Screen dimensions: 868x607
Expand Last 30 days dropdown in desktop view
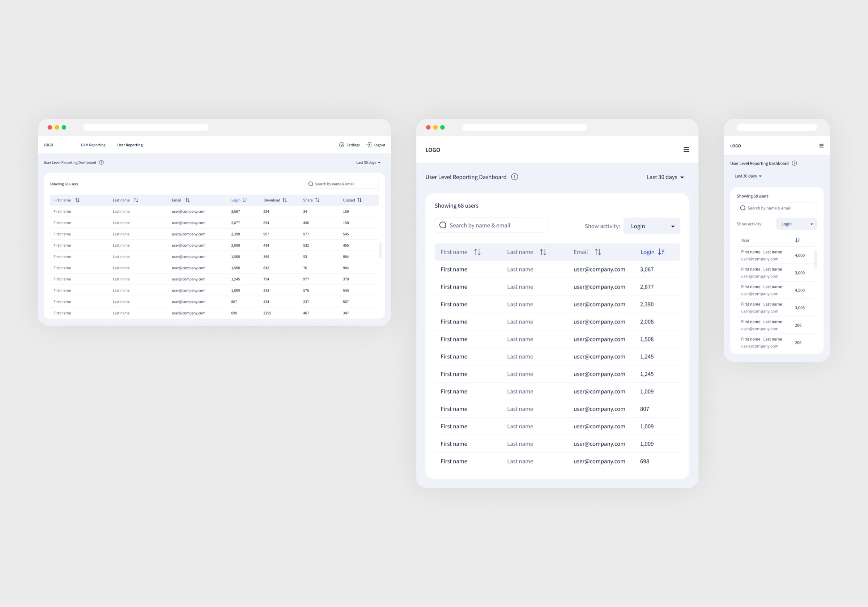[x=368, y=163]
